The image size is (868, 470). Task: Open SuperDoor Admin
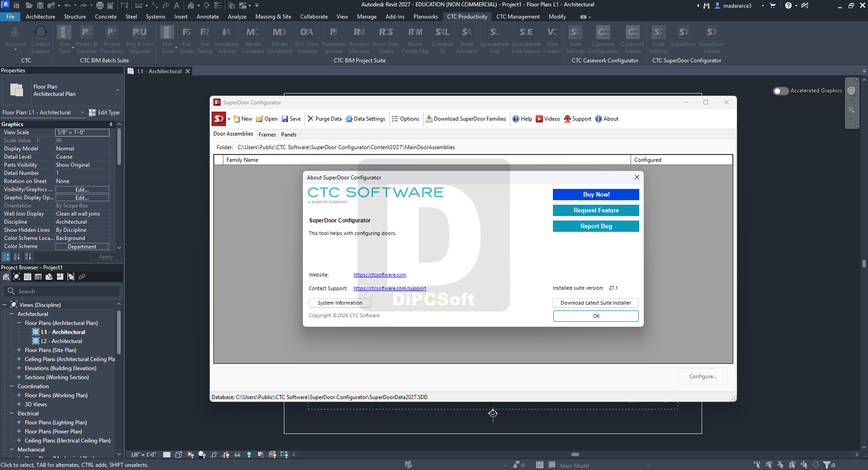pyautogui.click(x=712, y=40)
